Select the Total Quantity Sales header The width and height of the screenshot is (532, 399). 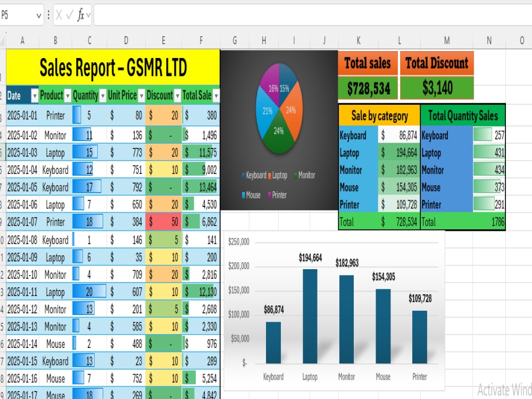click(463, 115)
